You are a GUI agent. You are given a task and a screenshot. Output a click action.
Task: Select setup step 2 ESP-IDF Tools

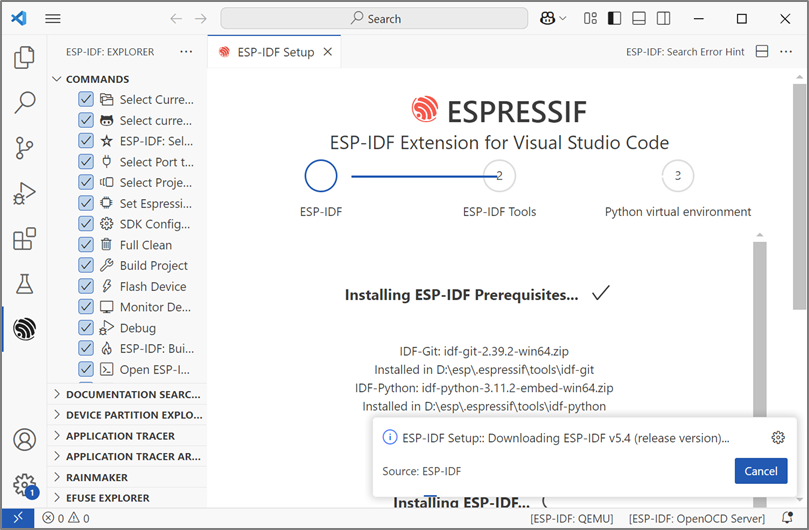coord(499,175)
